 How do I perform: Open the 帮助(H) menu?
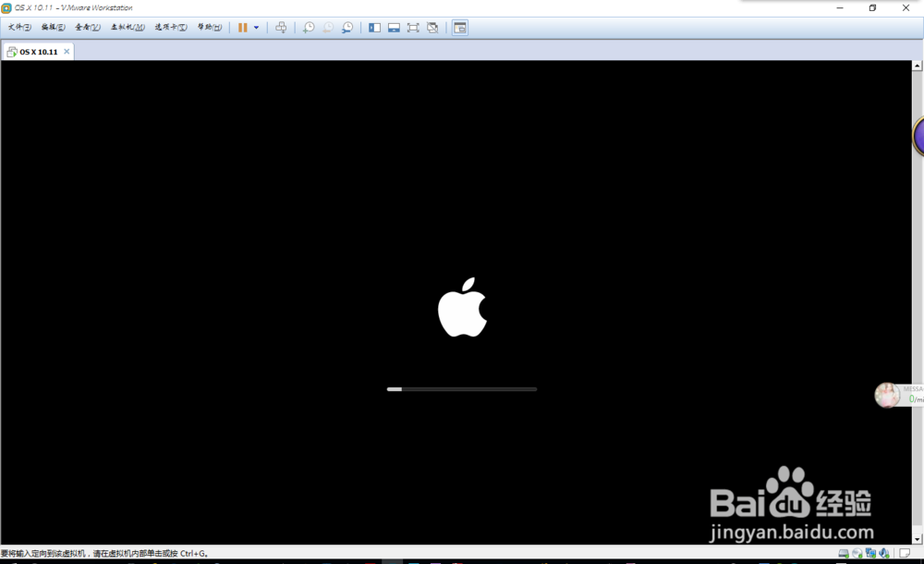click(x=209, y=27)
